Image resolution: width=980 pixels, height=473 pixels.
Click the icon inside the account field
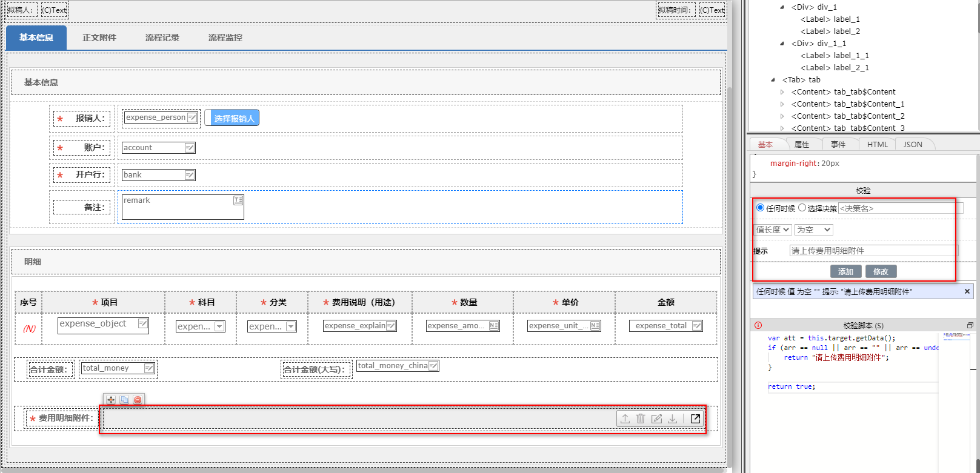[x=190, y=148]
